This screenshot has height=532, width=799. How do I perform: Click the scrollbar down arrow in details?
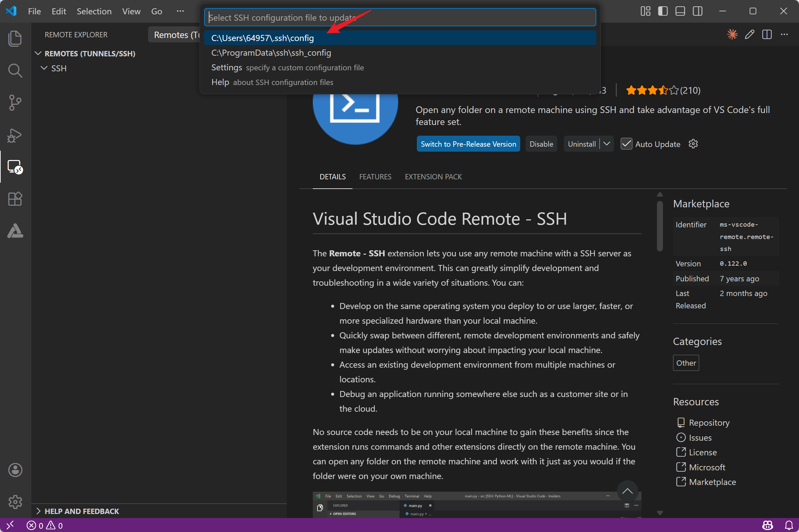[660, 513]
